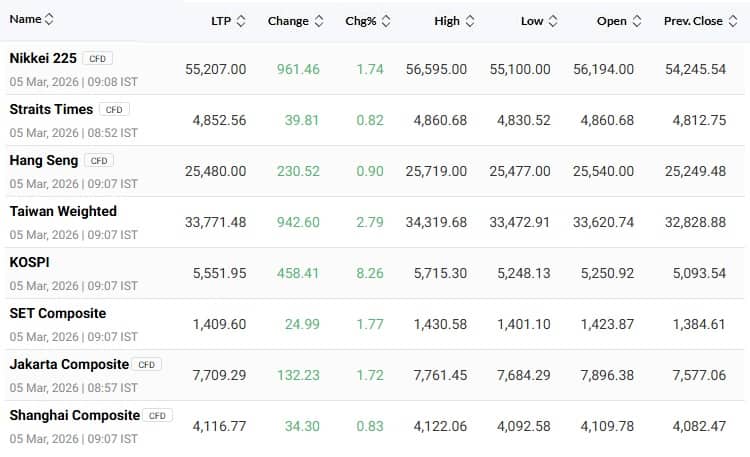Open the SET Composite index link
The height and width of the screenshot is (457, 750).
(x=58, y=313)
